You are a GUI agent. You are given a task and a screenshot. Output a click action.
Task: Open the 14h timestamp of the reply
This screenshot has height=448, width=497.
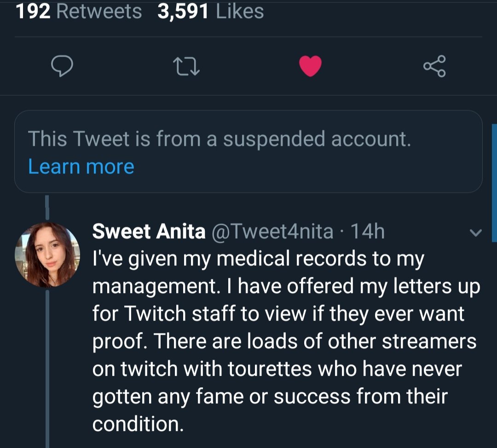pos(368,231)
